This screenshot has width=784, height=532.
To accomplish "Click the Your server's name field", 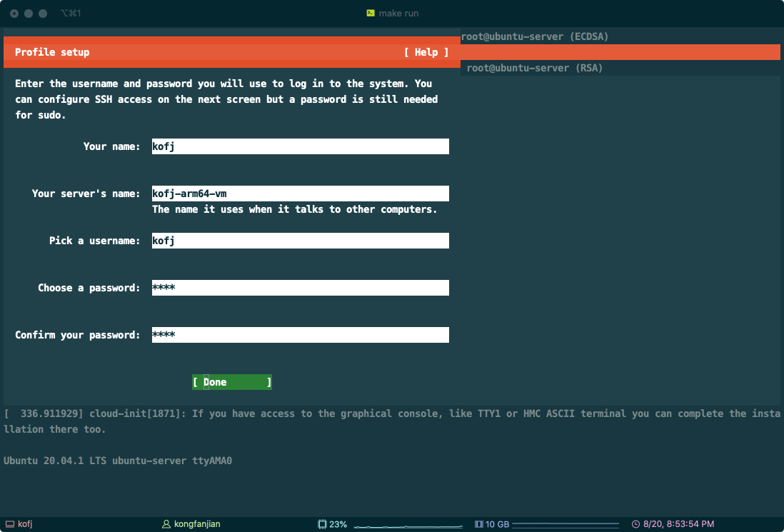I will pos(300,194).
